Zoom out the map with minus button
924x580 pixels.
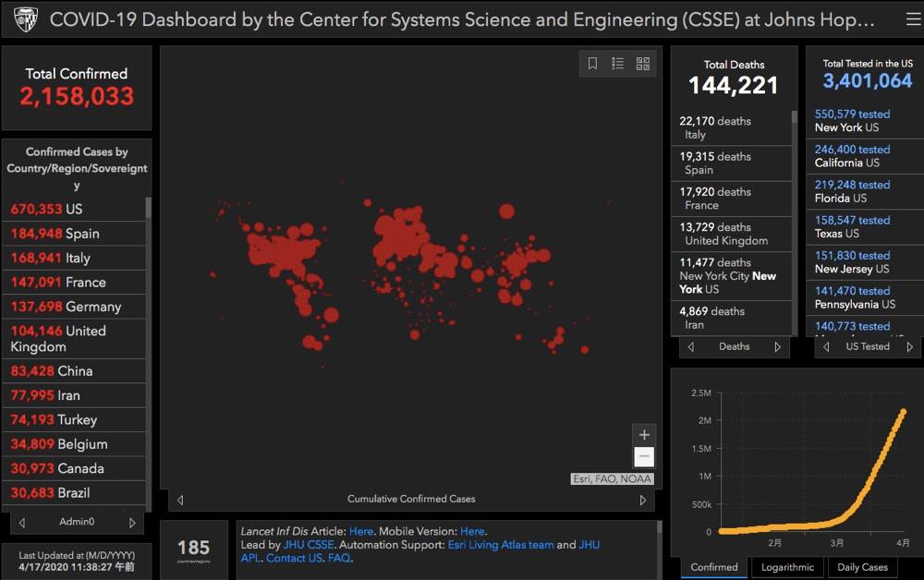644,456
